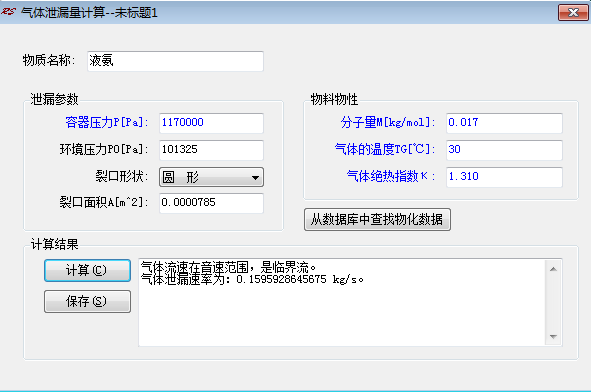Click 从数据库中查找物化数据 button
The height and width of the screenshot is (392, 591).
pos(377,219)
